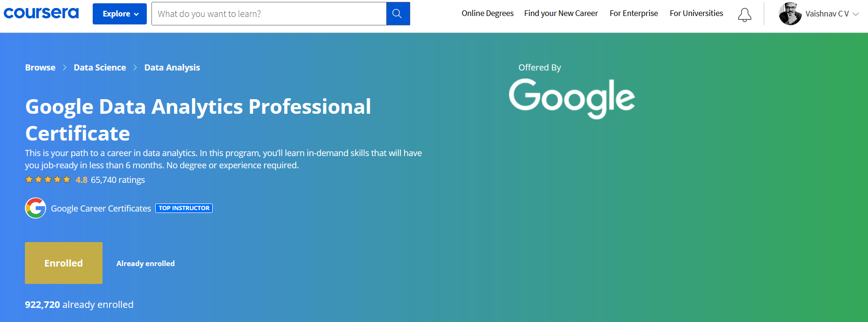Screen dimensions: 868x322
Task: Click the Google Career Certificates instructor link
Action: click(x=101, y=208)
